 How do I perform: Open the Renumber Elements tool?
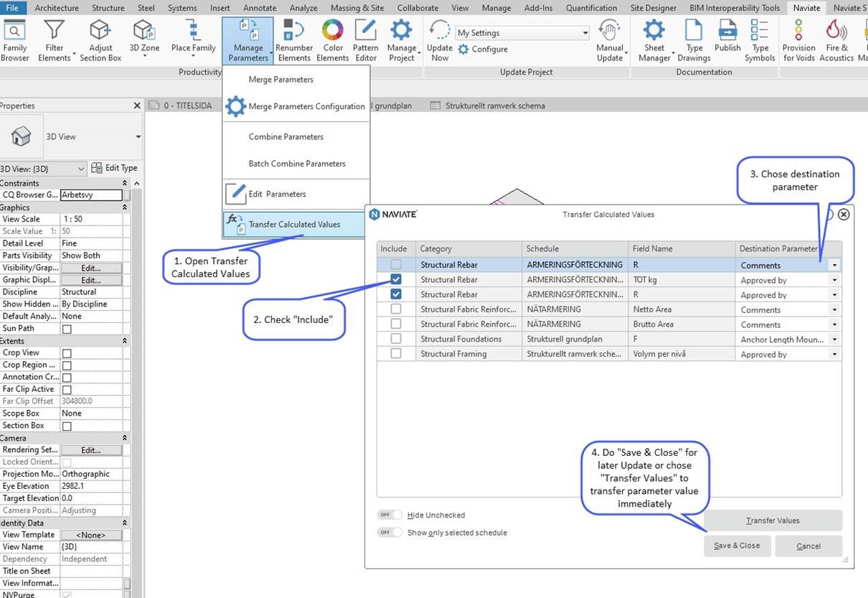(x=294, y=37)
